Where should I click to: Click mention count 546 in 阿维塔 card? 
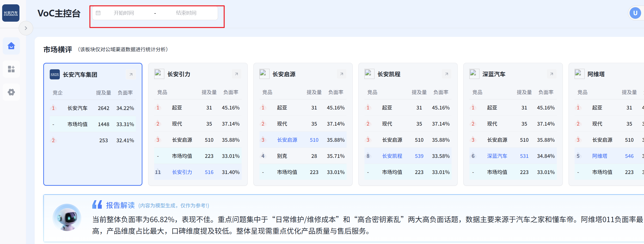(x=629, y=156)
